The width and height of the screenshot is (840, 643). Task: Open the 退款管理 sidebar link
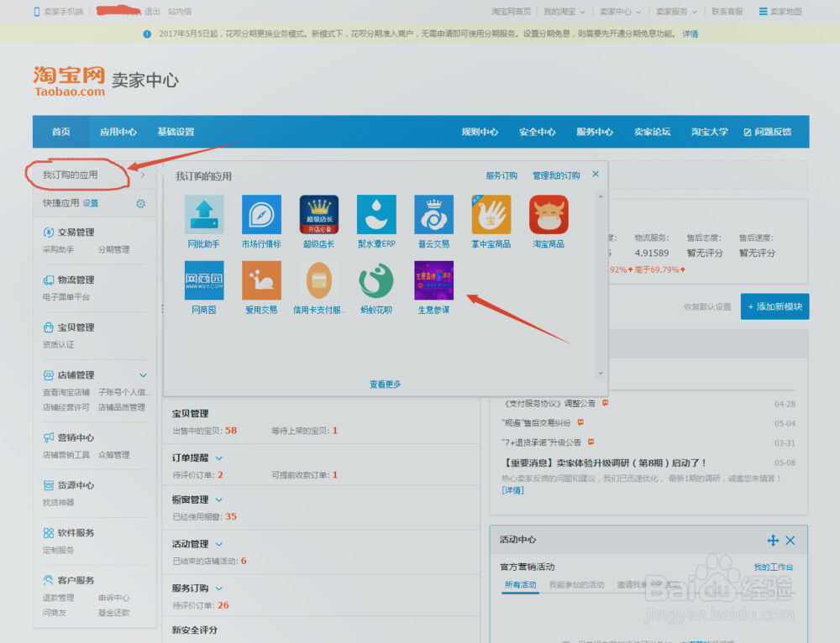[x=59, y=598]
